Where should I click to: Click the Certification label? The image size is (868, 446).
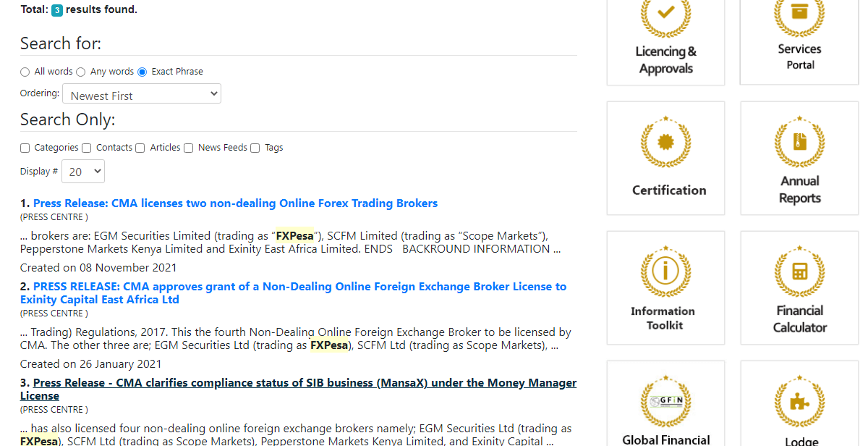(x=669, y=190)
